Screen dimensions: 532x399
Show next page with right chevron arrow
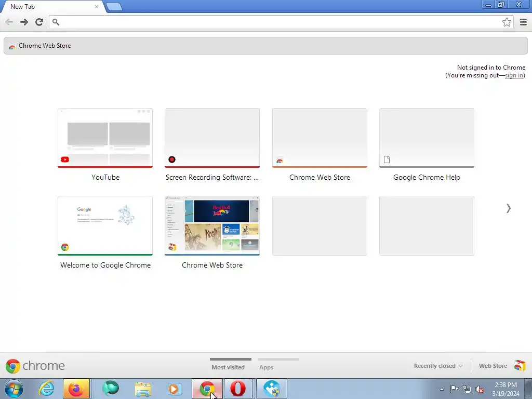pos(508,208)
